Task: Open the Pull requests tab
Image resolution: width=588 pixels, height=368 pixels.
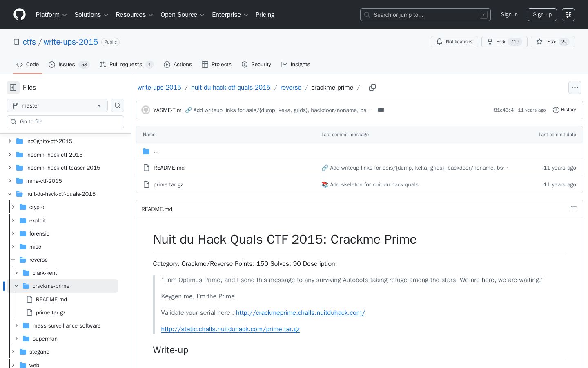Action: pyautogui.click(x=126, y=65)
